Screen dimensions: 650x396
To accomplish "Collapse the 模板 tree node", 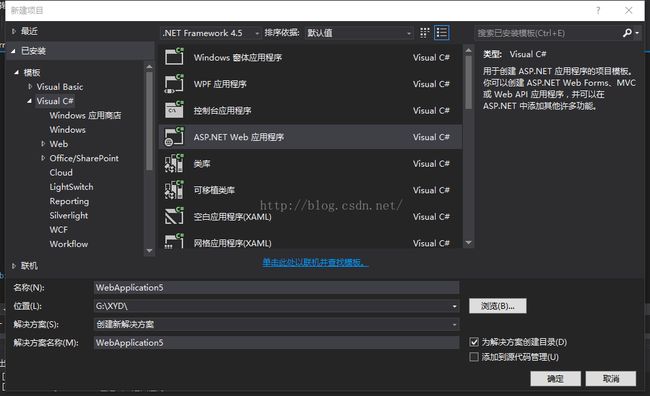I will (x=17, y=73).
